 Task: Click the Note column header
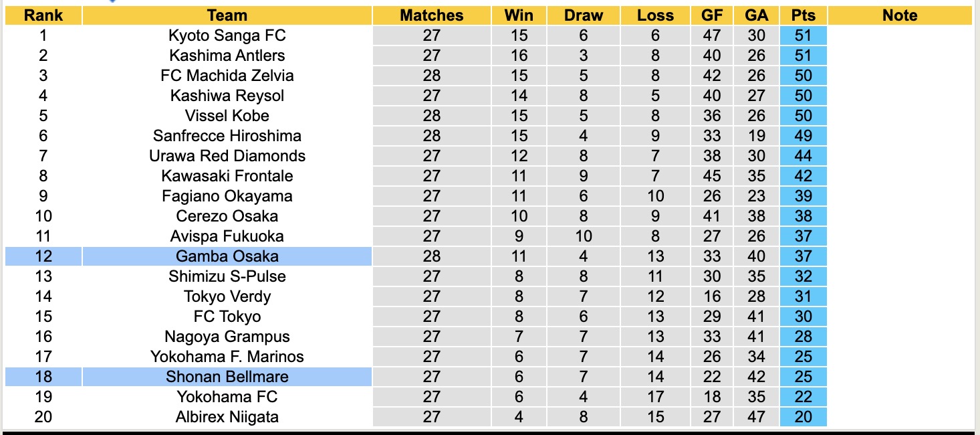point(900,15)
